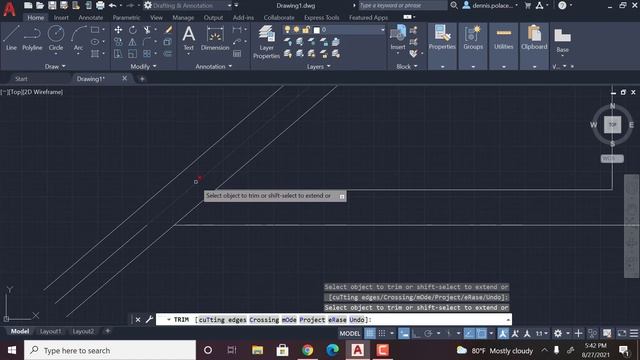This screenshot has height=360, width=640.
Task: Activate the Fillet tool
Action: 147,42
